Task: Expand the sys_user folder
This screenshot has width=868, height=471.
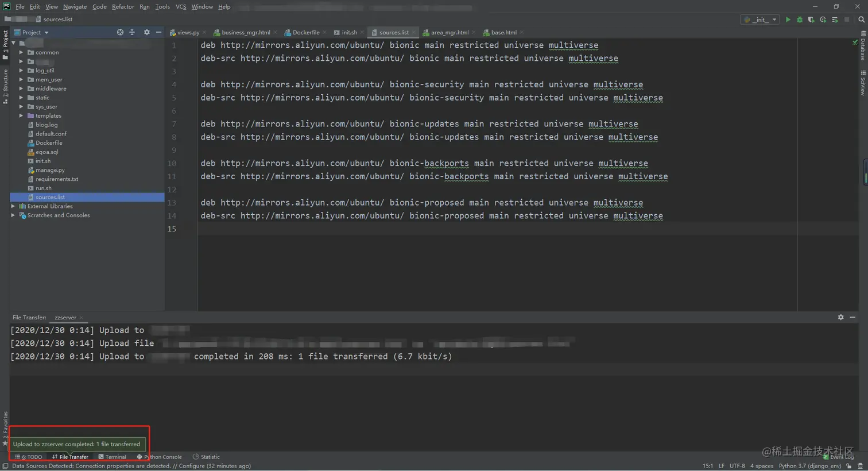Action: 21,107
